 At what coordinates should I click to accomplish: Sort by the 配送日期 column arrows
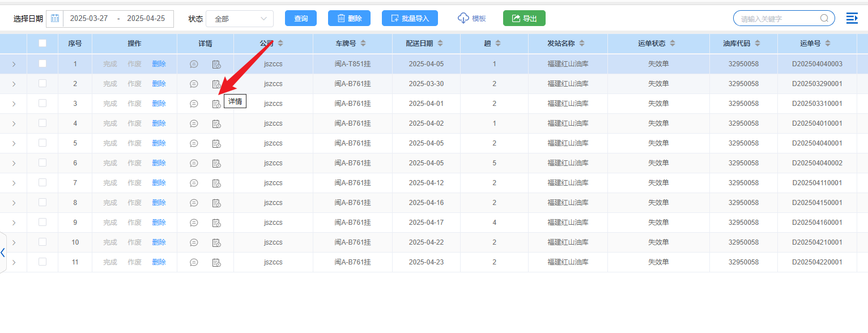click(440, 44)
